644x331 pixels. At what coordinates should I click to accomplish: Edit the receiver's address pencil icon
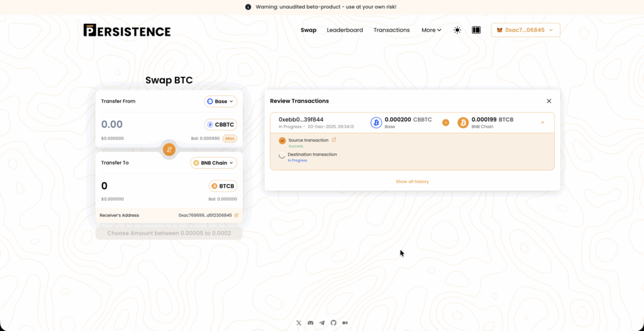(236, 215)
